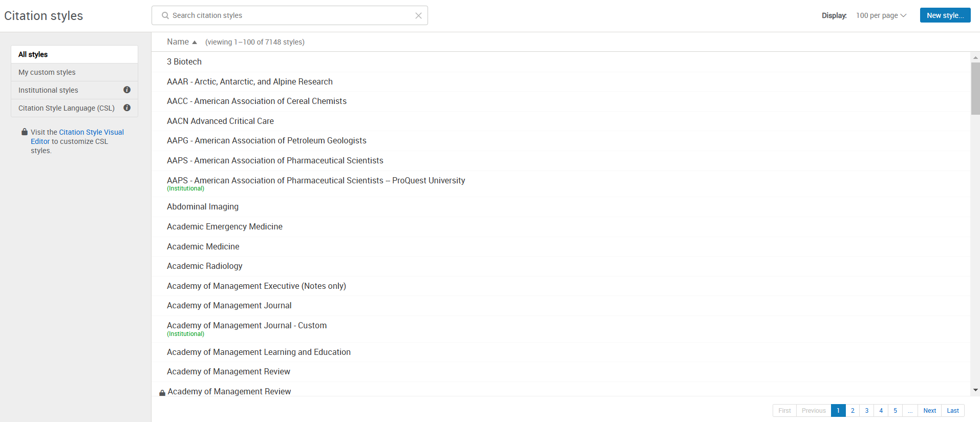Clear the search field with X icon
Image resolution: width=980 pixels, height=422 pixels.
point(418,16)
